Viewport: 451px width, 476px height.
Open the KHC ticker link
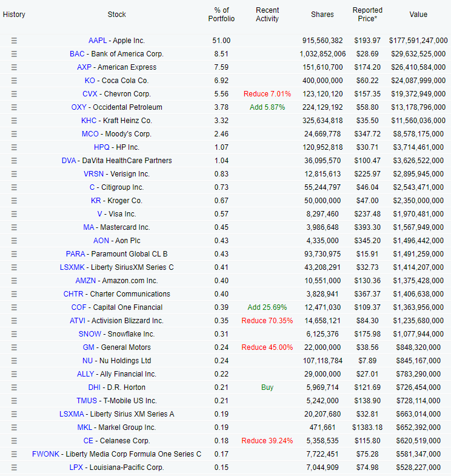pos(89,121)
